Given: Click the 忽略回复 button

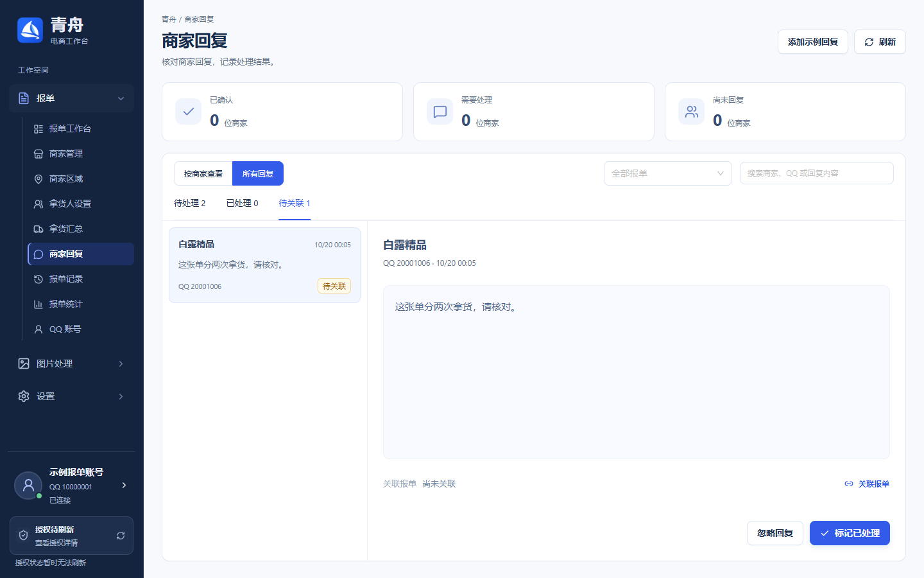Looking at the screenshot, I should click(x=775, y=533).
